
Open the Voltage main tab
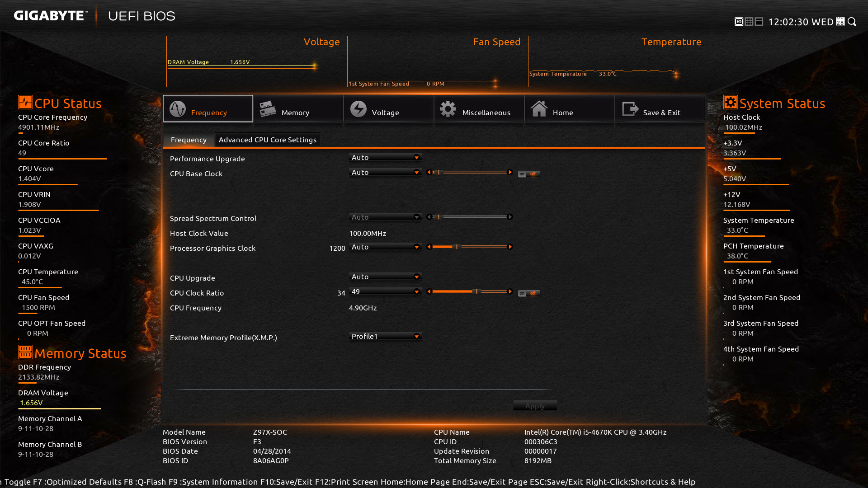click(x=389, y=108)
